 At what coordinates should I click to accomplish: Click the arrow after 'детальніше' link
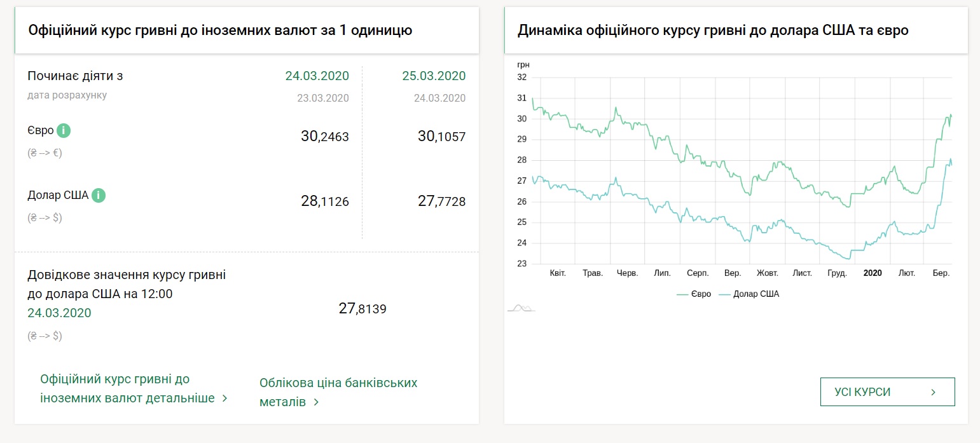[224, 399]
